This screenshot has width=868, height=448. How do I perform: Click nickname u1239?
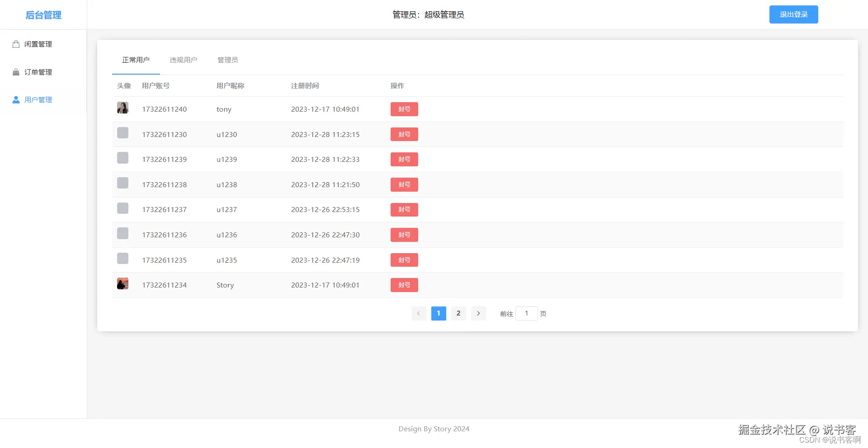coord(226,159)
